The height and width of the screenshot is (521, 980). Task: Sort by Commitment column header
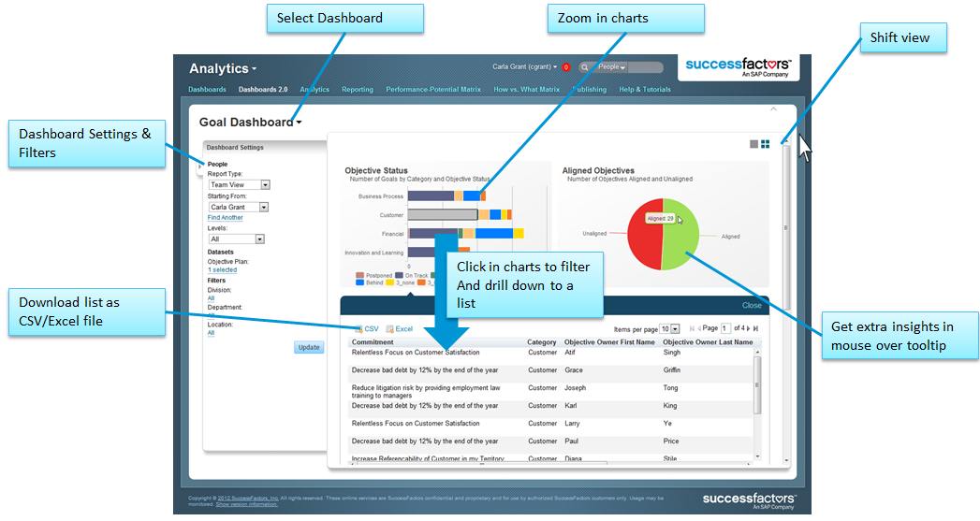[373, 342]
